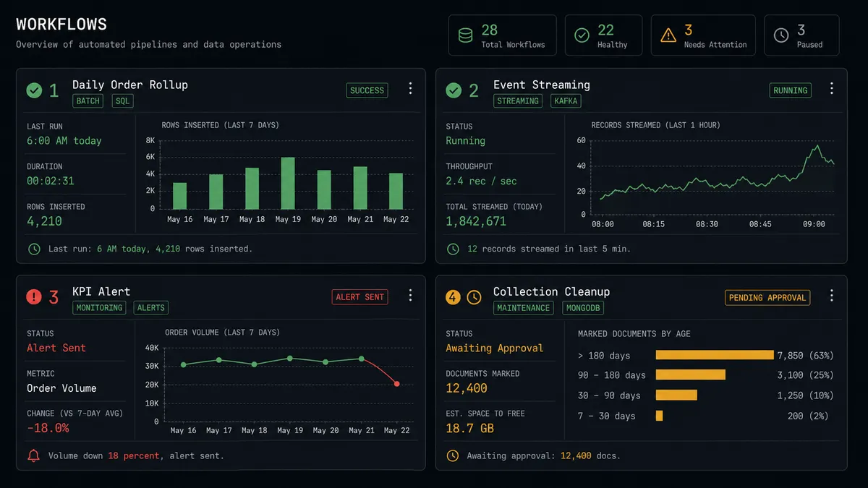This screenshot has width=868, height=488.
Task: Click the bell icon beside 'Volume down 18 percent'
Action: click(x=34, y=455)
